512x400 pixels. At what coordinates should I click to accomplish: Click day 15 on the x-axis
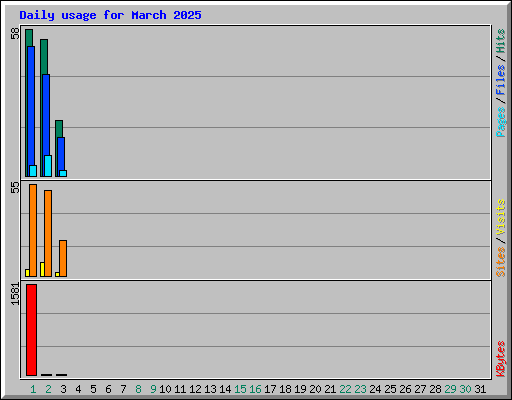[x=240, y=389]
